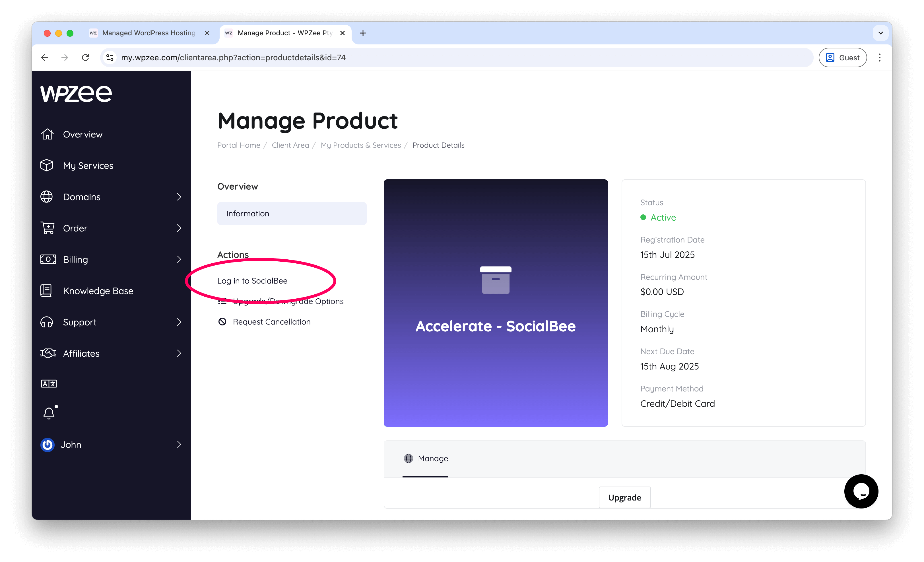Image resolution: width=924 pixels, height=562 pixels.
Task: Click the Knowledge Base book icon
Action: (46, 290)
